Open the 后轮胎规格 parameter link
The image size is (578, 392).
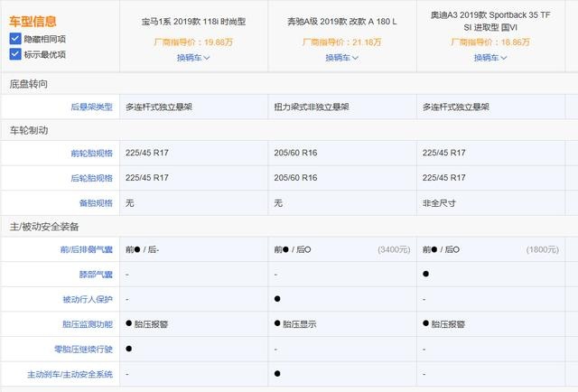[x=91, y=178]
